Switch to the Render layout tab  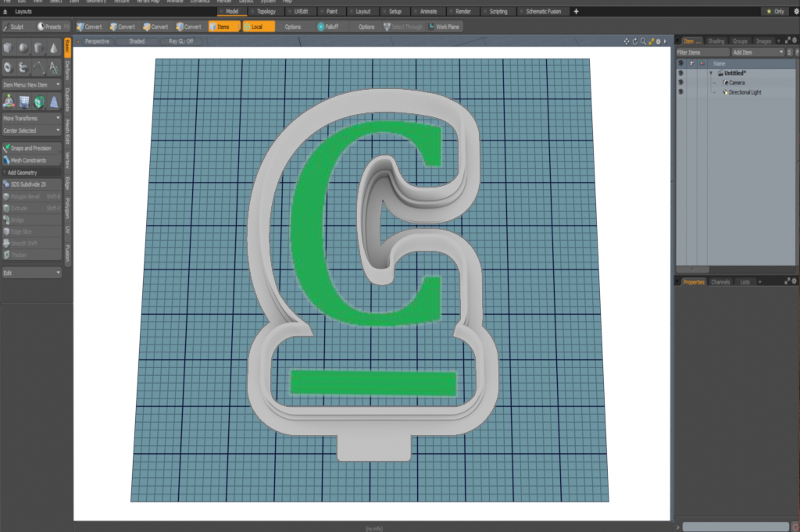click(461, 11)
